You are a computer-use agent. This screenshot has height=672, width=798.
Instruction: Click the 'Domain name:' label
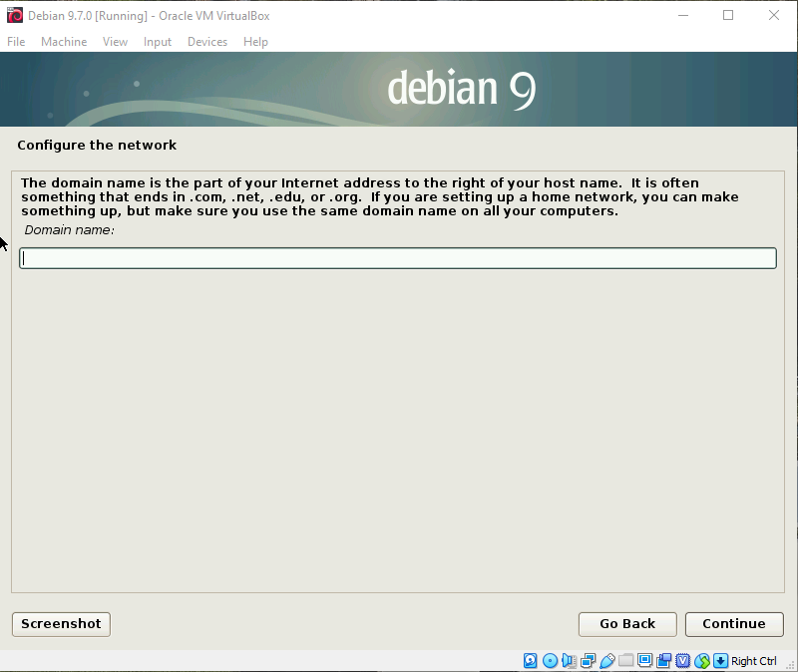coord(69,230)
